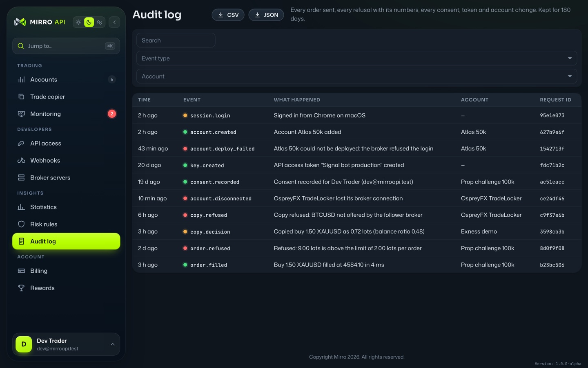Screen dimensions: 588x368
Task: Open the Event type dropdown
Action: [356, 58]
